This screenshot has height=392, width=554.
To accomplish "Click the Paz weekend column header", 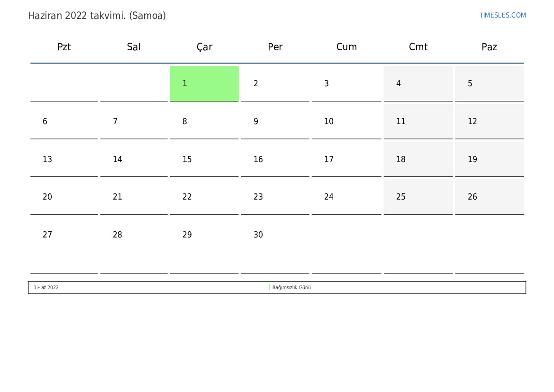I will point(489,47).
